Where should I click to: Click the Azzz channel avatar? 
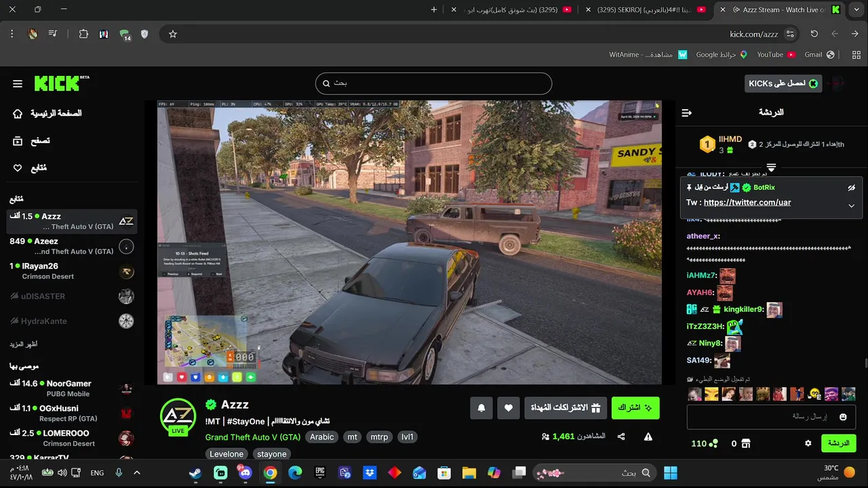tap(178, 416)
